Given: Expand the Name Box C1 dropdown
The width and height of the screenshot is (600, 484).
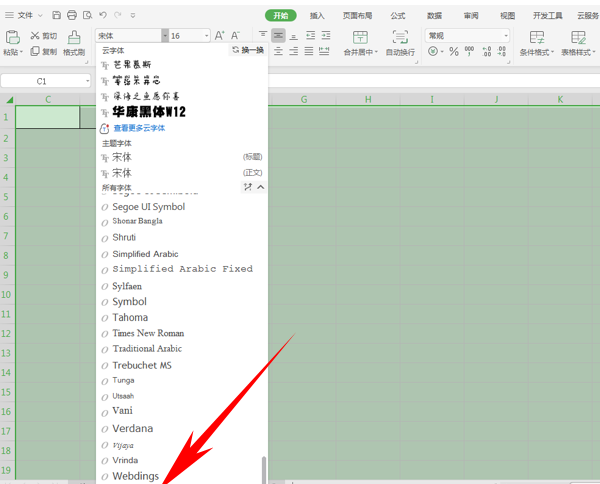Looking at the screenshot, I should coord(88,81).
